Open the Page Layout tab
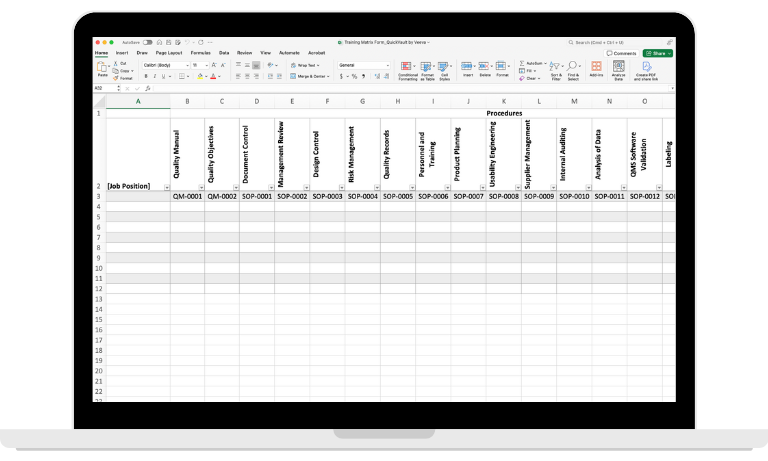 pyautogui.click(x=167, y=52)
